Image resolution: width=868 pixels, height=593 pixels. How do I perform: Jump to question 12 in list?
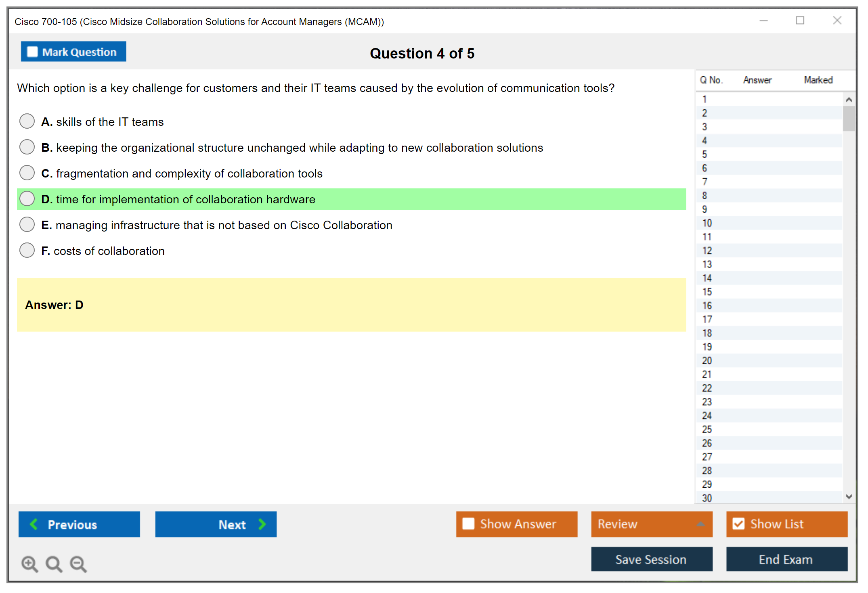707,251
